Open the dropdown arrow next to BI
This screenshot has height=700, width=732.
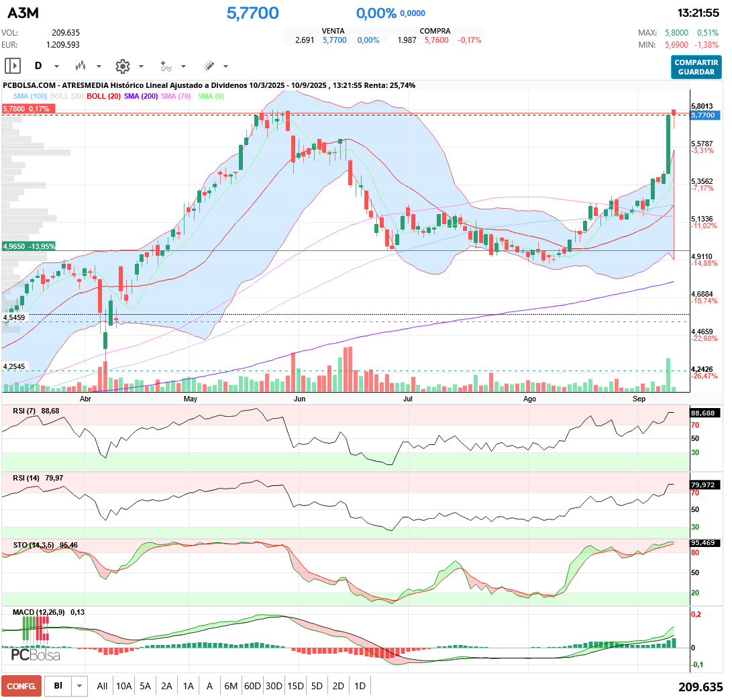point(79,686)
